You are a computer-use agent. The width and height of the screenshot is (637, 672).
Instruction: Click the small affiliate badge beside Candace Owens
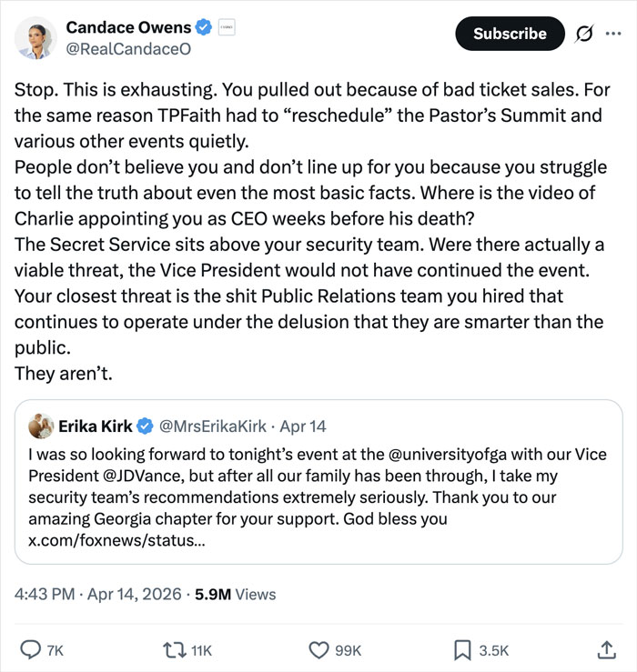pos(227,27)
